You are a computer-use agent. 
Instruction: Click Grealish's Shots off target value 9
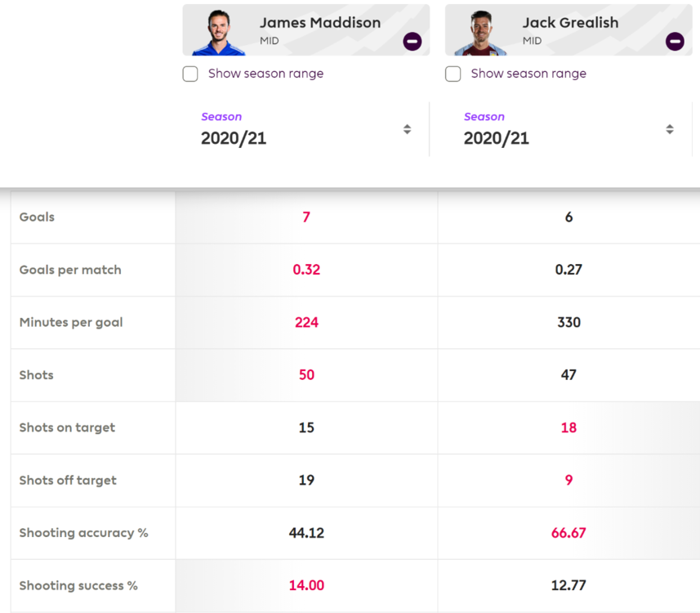click(568, 481)
